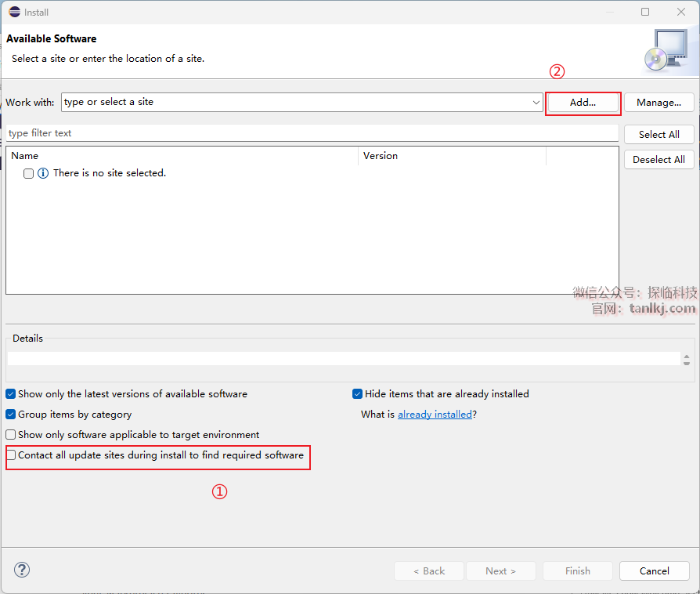Toggle Group items by category
Viewport: 700px width, 594px height.
(11, 415)
